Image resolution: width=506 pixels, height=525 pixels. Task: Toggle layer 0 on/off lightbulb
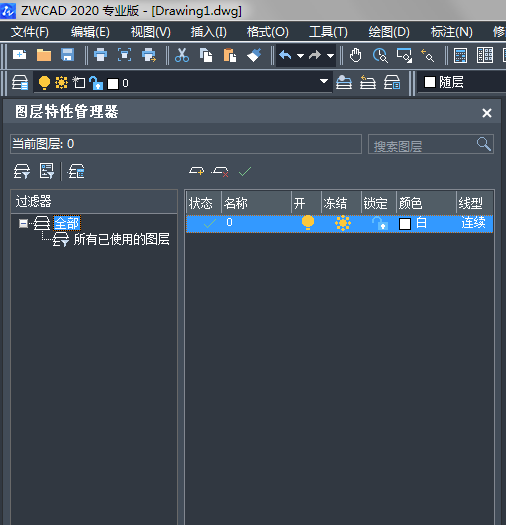pos(308,223)
